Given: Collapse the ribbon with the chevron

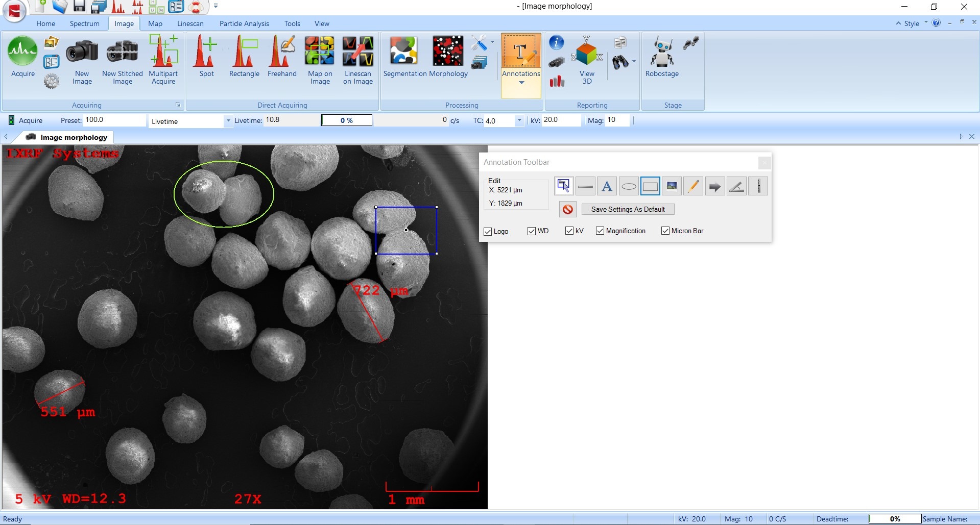Looking at the screenshot, I should (898, 23).
